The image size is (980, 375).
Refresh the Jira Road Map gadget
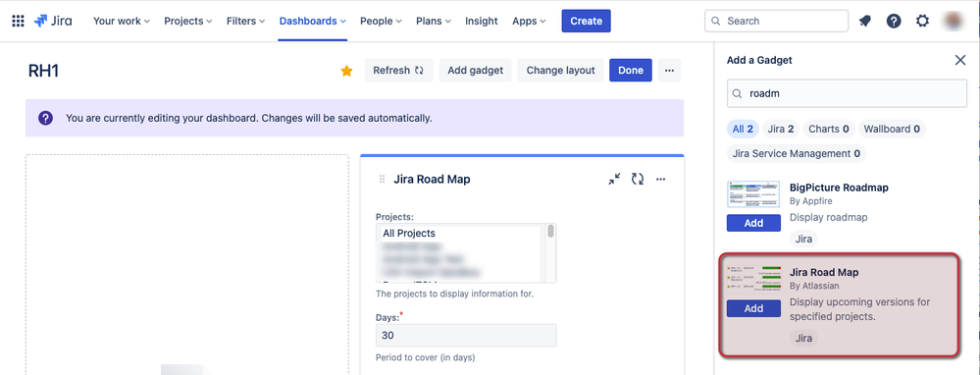point(638,180)
